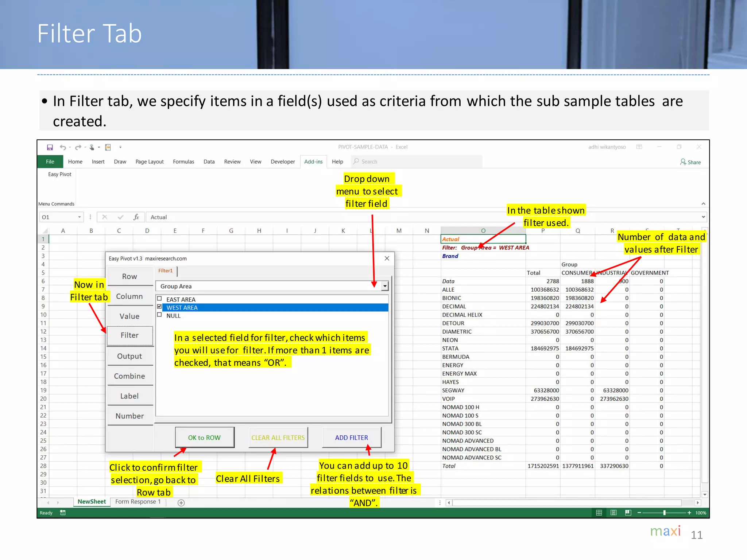Click the BIONIC brand cell

coord(483,298)
